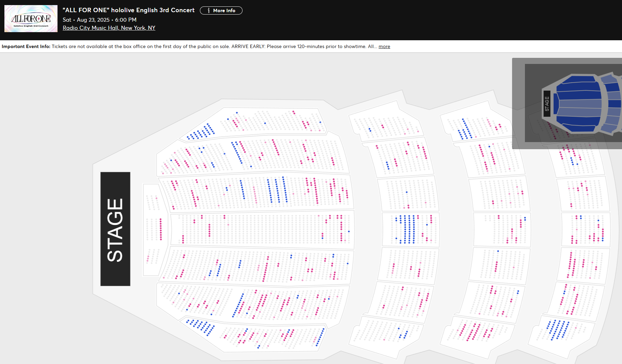Click the blue venue overview minimap

point(578,103)
